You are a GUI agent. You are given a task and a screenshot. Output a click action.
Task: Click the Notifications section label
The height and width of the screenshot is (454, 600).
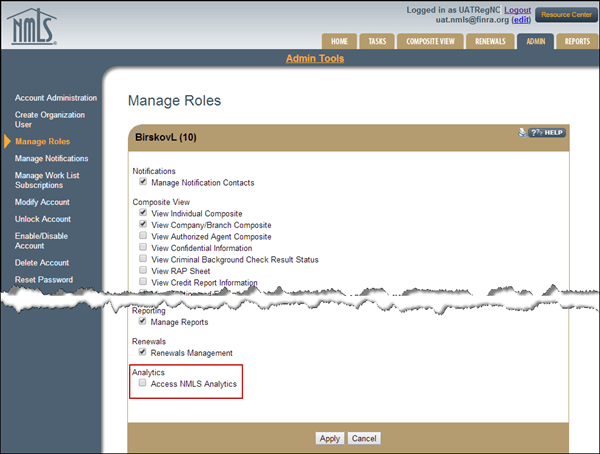pyautogui.click(x=154, y=171)
